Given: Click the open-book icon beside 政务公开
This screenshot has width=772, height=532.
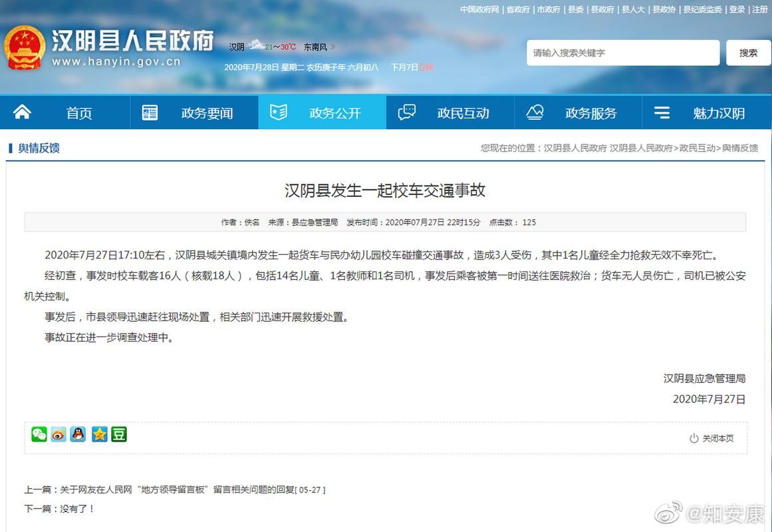Looking at the screenshot, I should pyautogui.click(x=278, y=112).
